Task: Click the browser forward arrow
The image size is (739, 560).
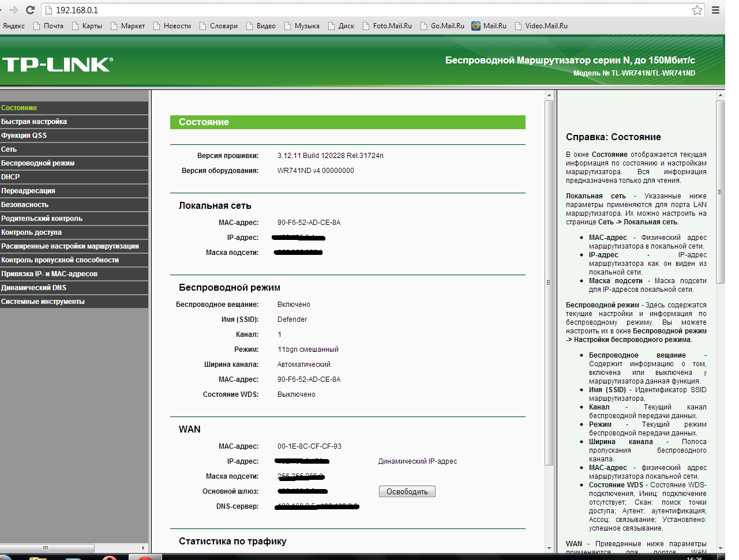Action: pyautogui.click(x=13, y=10)
